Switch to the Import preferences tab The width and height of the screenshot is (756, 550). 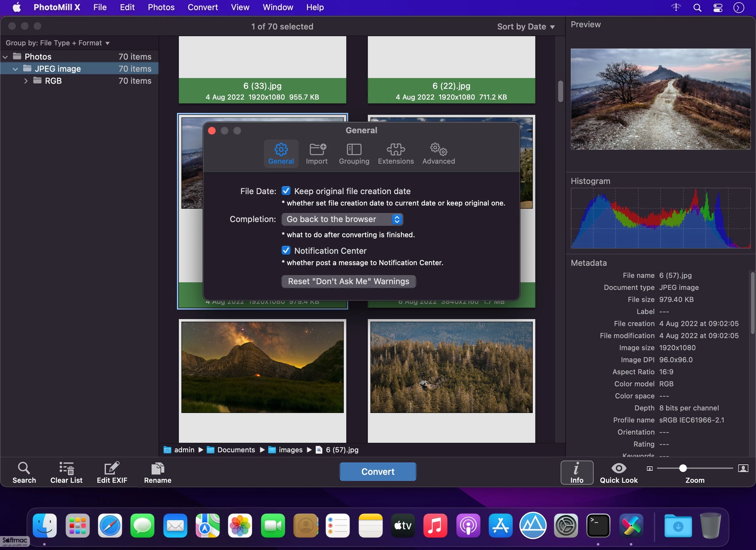coord(317,154)
